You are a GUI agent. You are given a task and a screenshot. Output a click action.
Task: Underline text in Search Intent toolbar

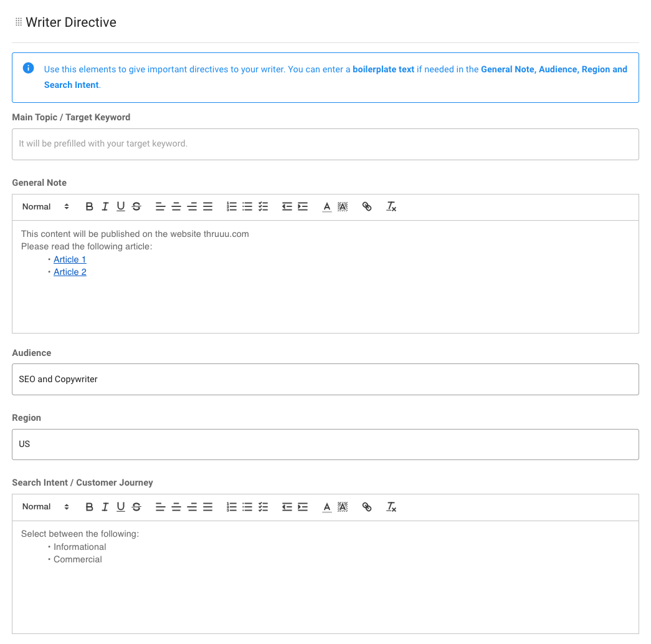[x=121, y=507]
